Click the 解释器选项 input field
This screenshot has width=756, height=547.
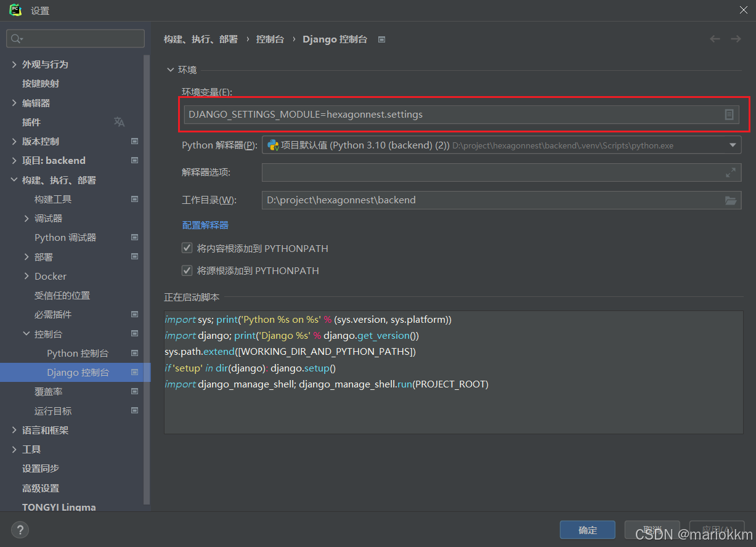pos(502,172)
